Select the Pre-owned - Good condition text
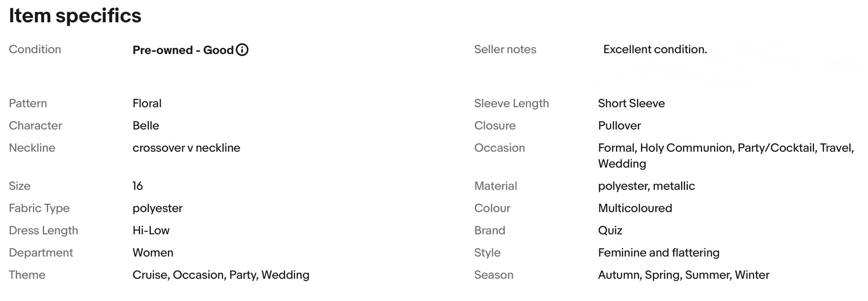The width and height of the screenshot is (868, 301). 183,50
